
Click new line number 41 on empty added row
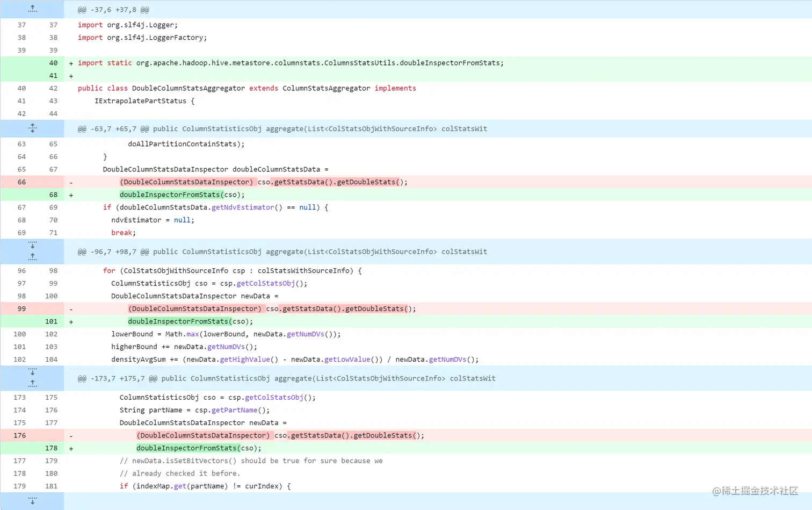pyautogui.click(x=53, y=76)
